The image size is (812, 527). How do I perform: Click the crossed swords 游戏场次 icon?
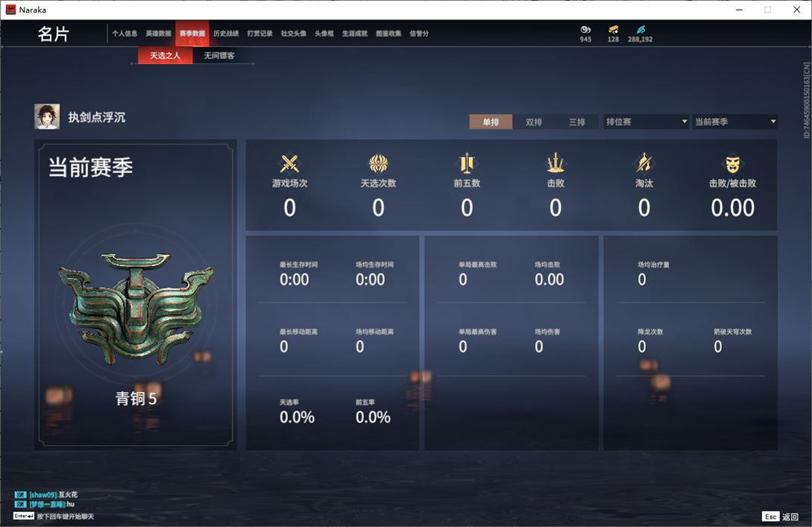(x=289, y=163)
